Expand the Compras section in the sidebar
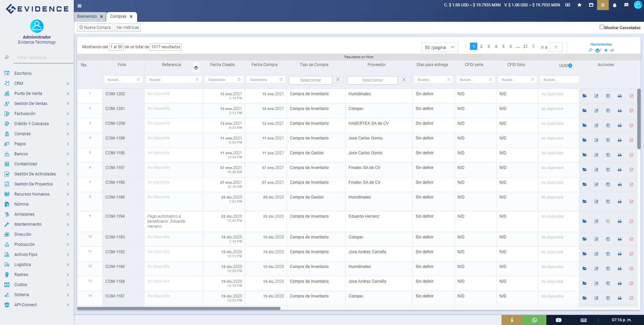Screen dimensions: 644x325 (x=23, y=133)
